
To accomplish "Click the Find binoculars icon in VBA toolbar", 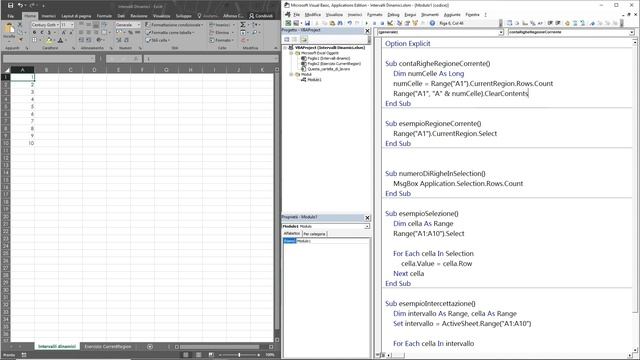I will coord(340,23).
